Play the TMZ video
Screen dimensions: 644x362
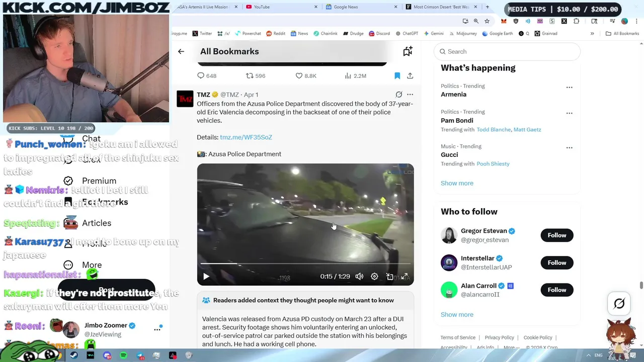(206, 277)
